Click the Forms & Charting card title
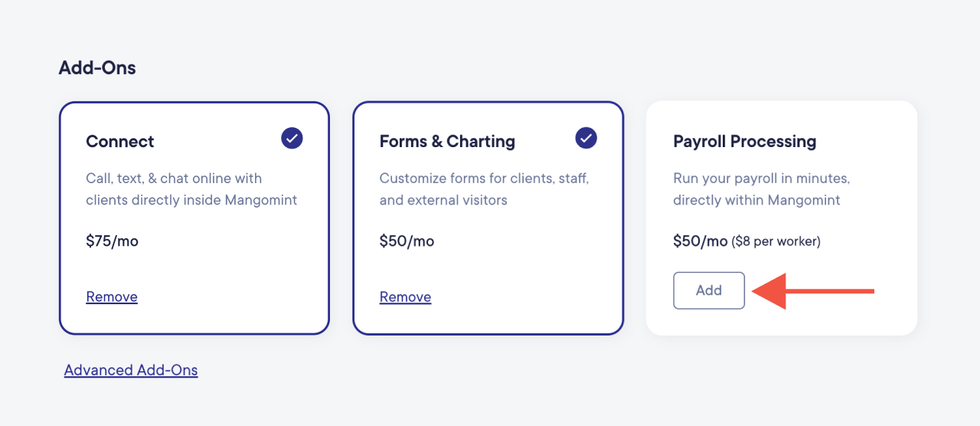The image size is (980, 426). 447,142
